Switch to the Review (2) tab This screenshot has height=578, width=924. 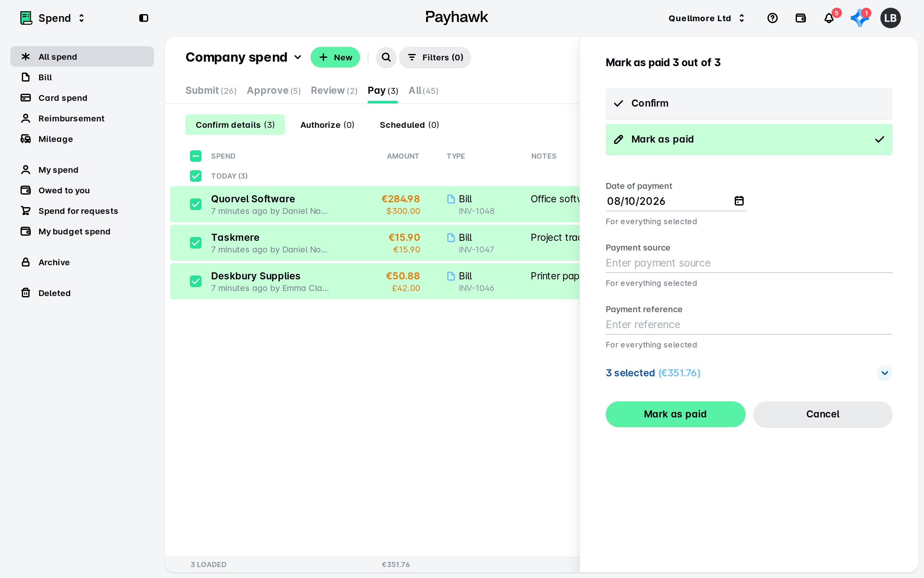[x=334, y=91]
